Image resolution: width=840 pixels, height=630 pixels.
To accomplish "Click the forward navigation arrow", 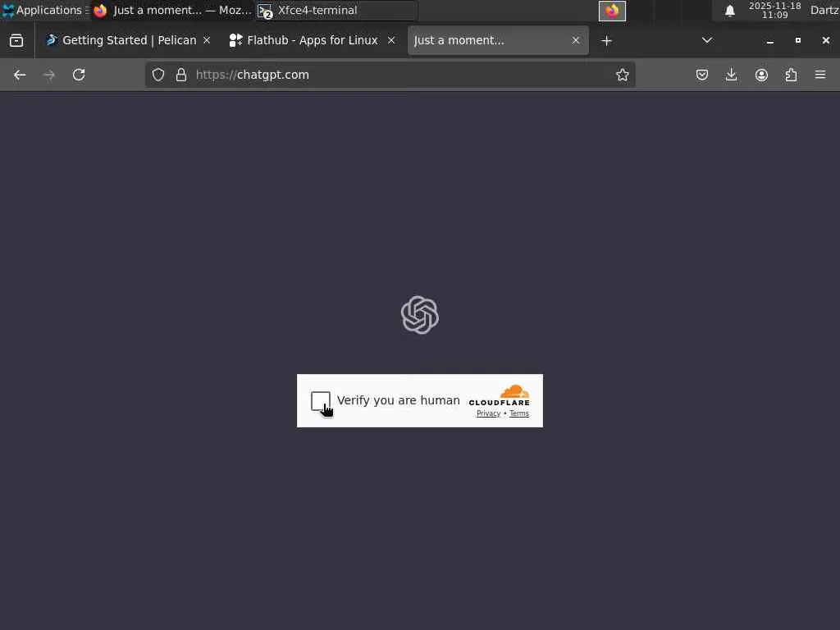I will coord(48,75).
